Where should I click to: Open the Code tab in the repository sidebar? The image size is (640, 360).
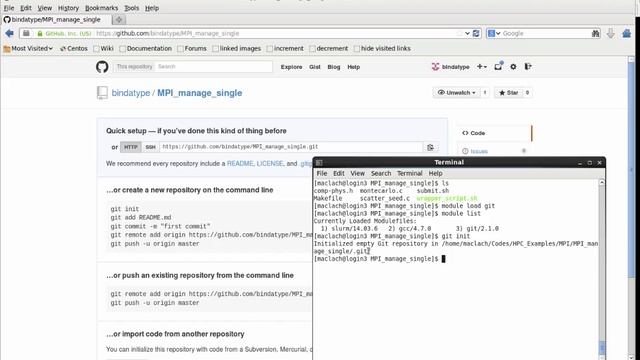tap(494, 133)
